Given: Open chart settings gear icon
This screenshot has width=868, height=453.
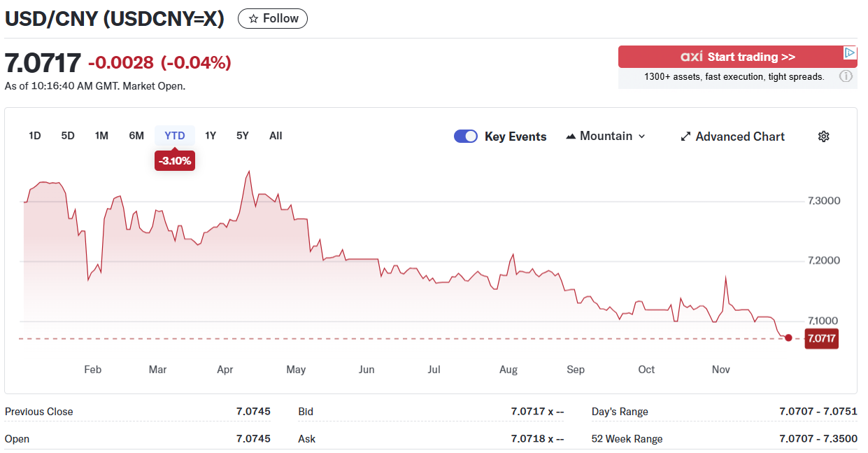Looking at the screenshot, I should point(823,137).
